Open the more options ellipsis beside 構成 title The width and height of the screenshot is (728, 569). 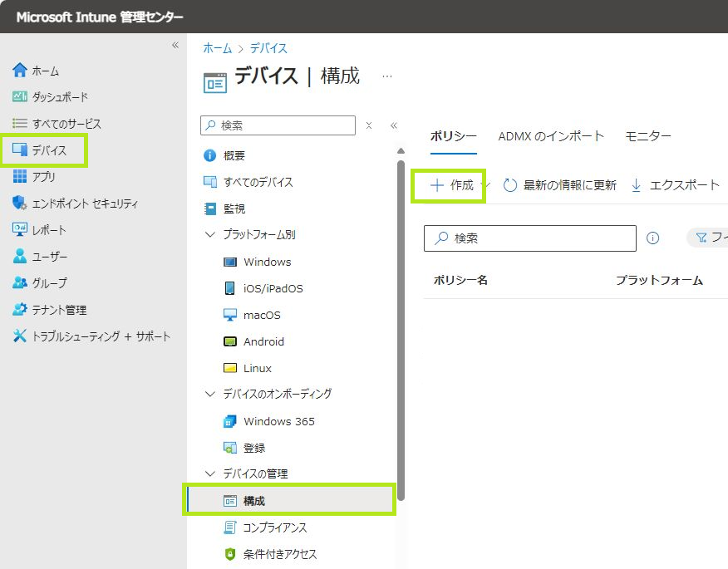[387, 76]
